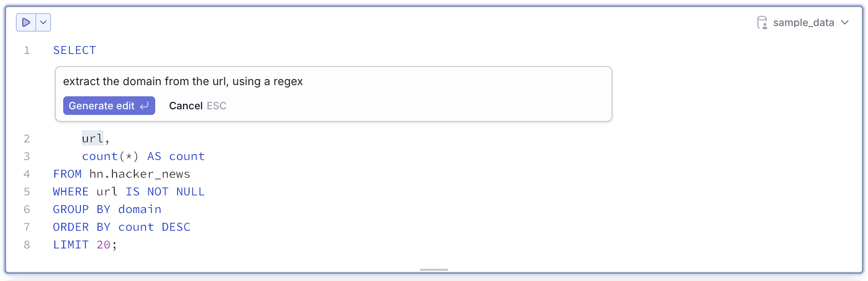Click line number 5 in the gutter
Viewport: 868px width, 281px height.
point(27,192)
